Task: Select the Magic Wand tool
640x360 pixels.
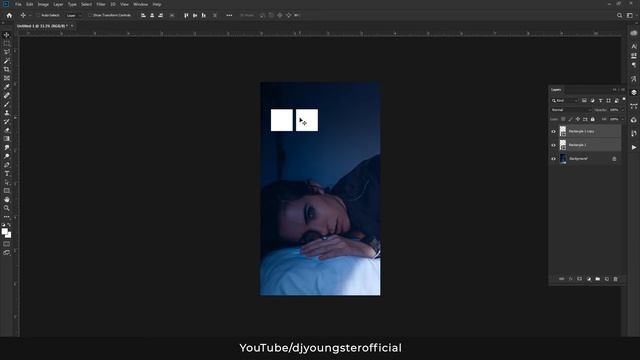Action: (x=7, y=60)
